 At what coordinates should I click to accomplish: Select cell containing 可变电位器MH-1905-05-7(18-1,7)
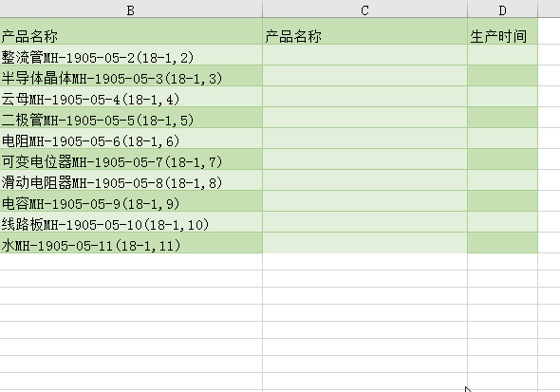(131, 159)
